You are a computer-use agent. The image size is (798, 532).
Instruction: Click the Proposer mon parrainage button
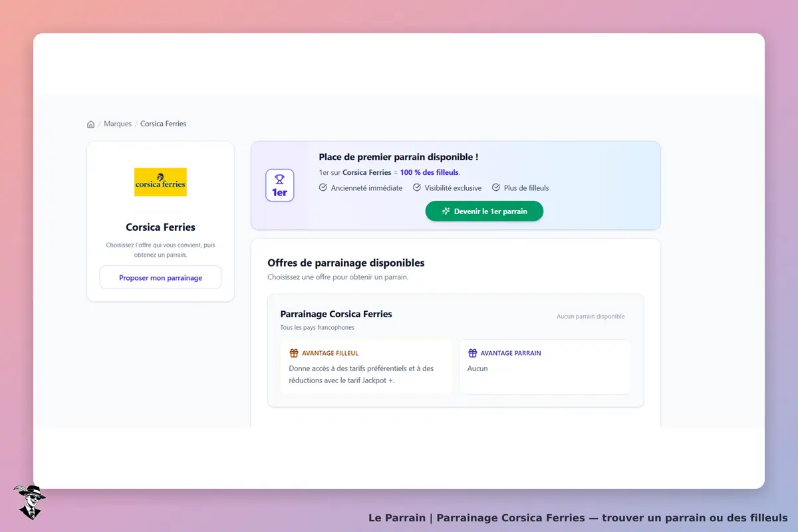[160, 277]
